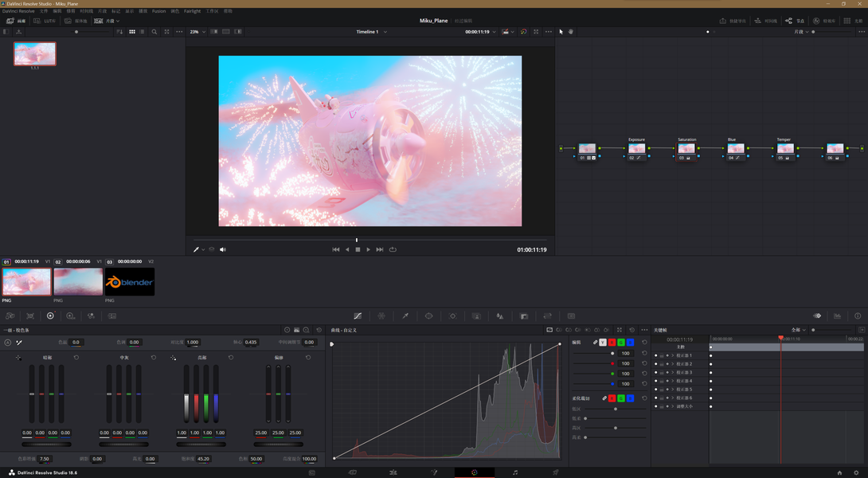Image resolution: width=868 pixels, height=478 pixels.
Task: Open eyedropper qualifier dropdown under viewer
Action: pos(203,250)
